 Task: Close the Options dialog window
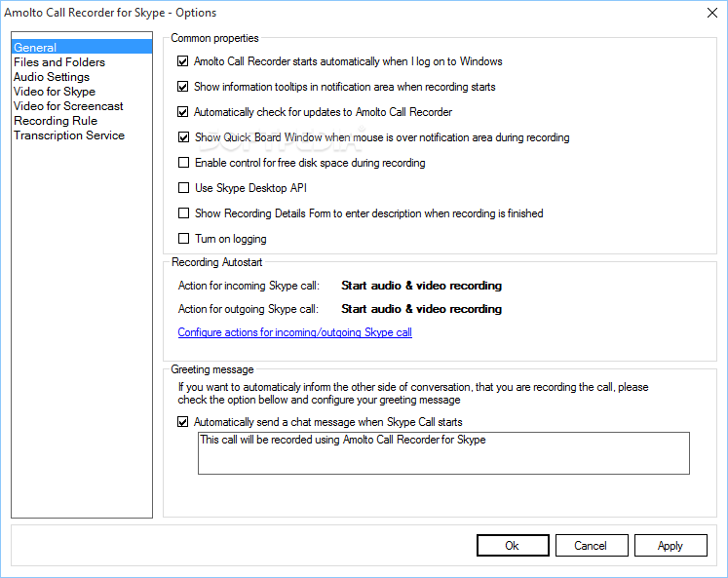coord(712,13)
